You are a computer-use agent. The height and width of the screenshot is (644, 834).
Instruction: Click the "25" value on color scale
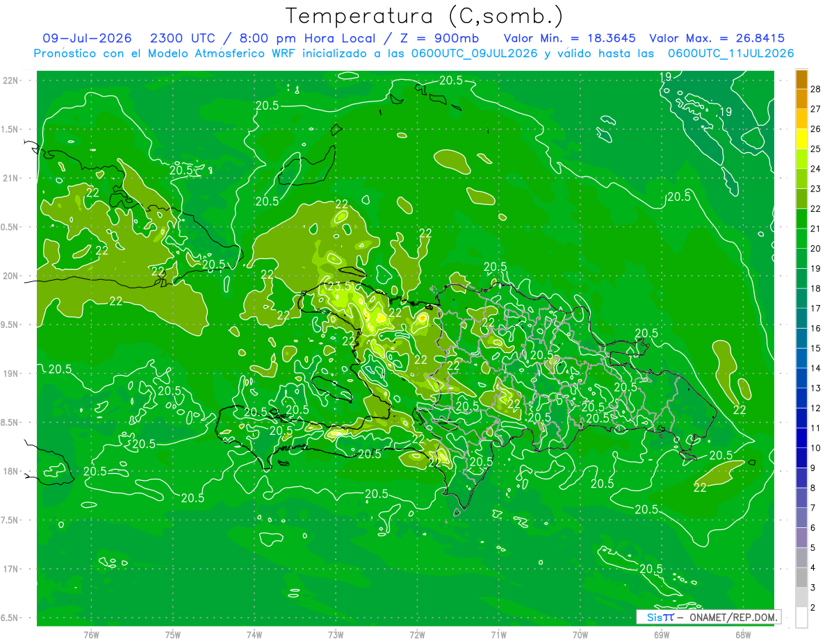pyautogui.click(x=816, y=148)
